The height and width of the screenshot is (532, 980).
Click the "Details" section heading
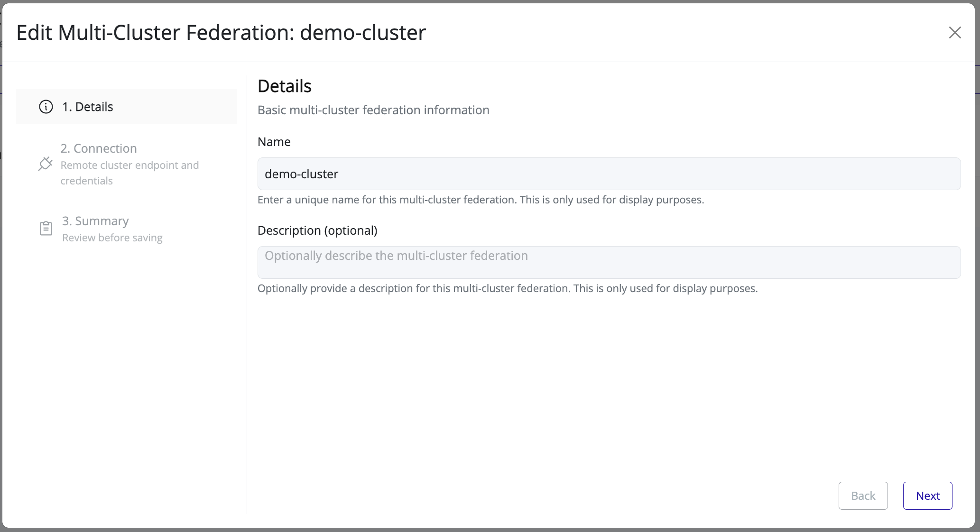[285, 86]
